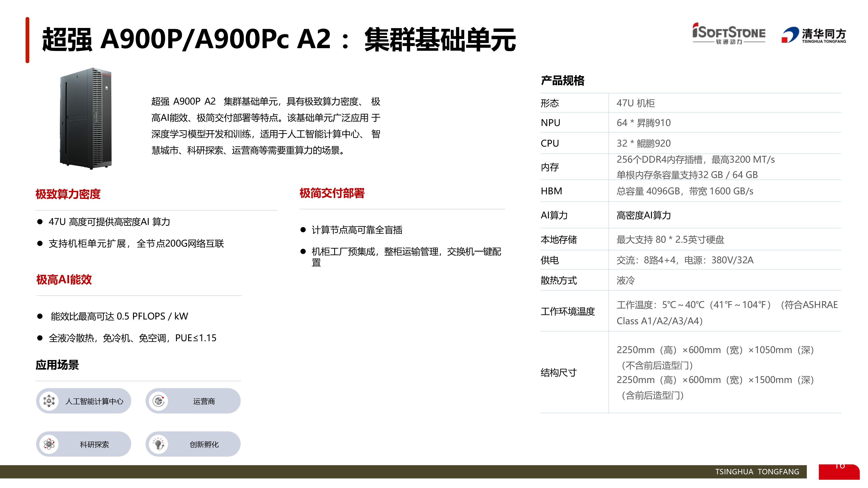Click the 极简交付部署 red heading
This screenshot has height=488, width=868.
click(x=332, y=193)
